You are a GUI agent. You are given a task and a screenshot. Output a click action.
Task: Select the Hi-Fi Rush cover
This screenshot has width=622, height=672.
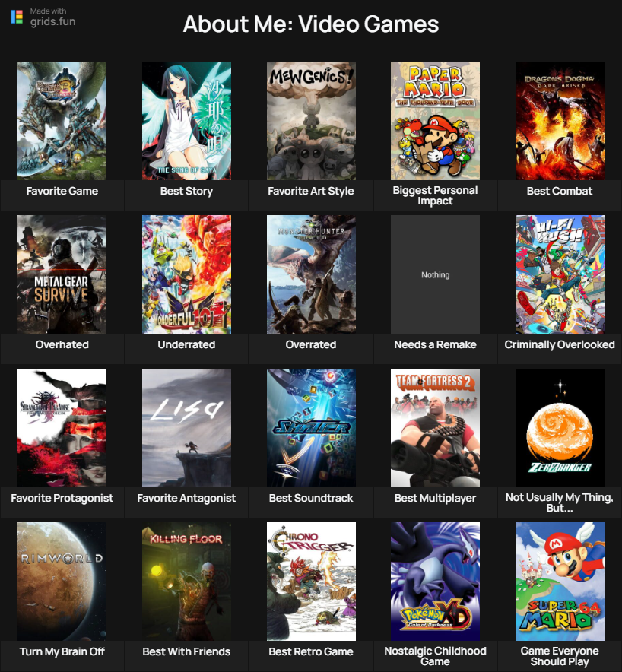560,274
